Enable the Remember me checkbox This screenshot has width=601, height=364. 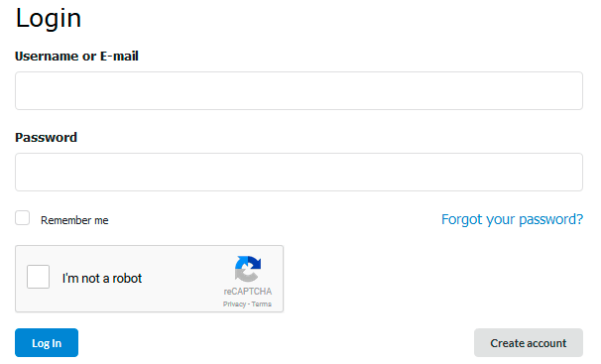(22, 217)
